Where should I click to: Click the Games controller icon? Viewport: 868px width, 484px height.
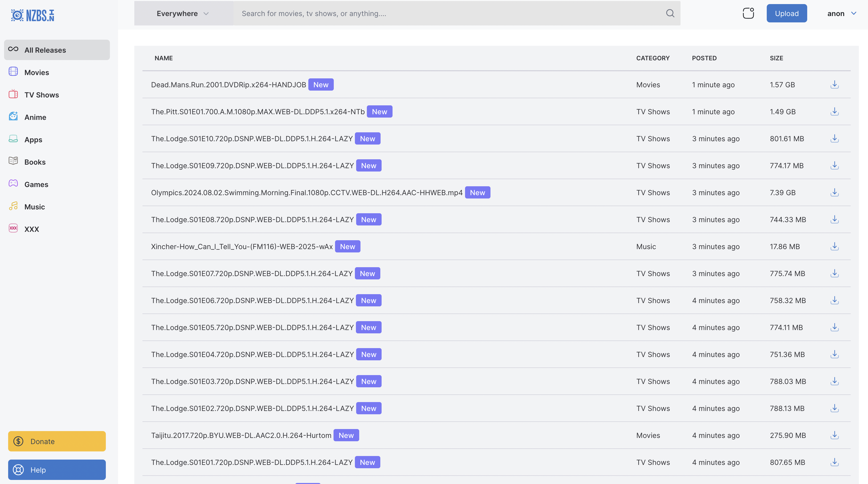point(13,183)
